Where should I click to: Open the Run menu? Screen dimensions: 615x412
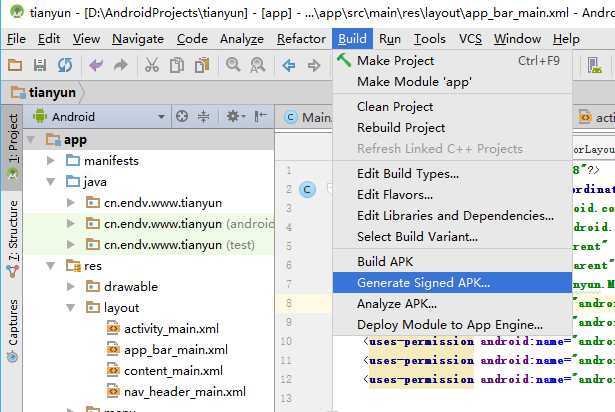point(390,39)
